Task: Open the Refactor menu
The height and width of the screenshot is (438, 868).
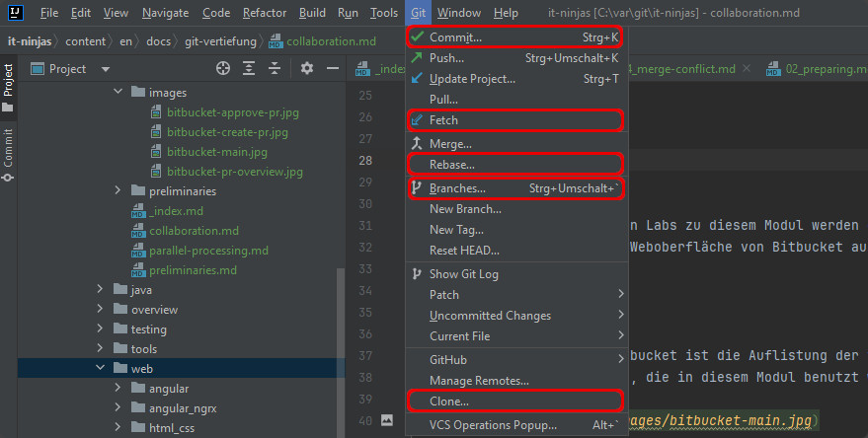Action: tap(264, 12)
